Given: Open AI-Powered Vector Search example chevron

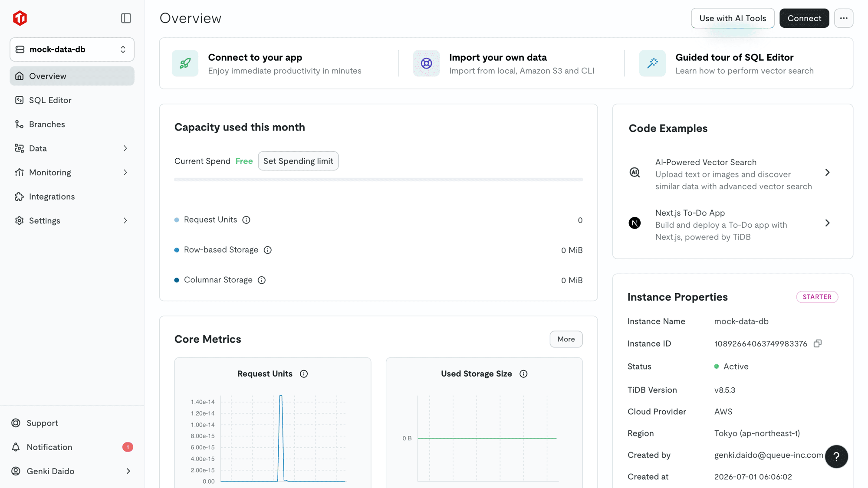Looking at the screenshot, I should pos(827,173).
